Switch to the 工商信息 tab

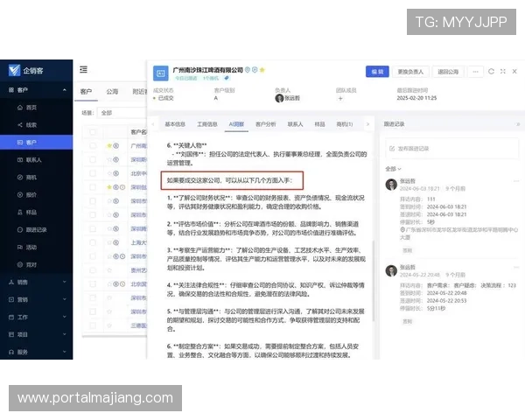tap(207, 124)
